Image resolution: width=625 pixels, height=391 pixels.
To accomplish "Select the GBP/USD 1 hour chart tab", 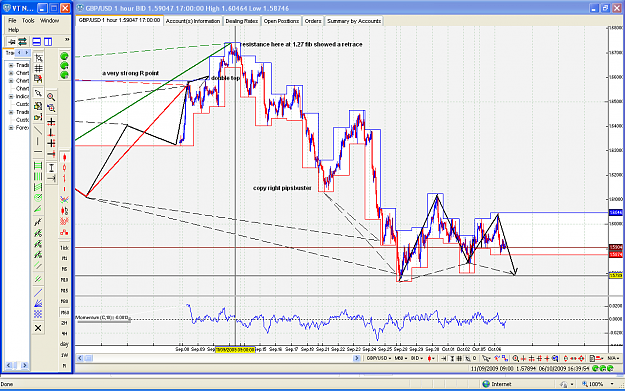I will coord(119,20).
